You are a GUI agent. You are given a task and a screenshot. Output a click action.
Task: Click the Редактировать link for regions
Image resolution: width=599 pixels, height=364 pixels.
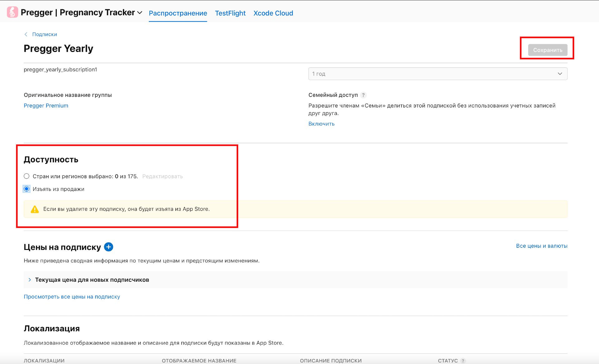[162, 176]
